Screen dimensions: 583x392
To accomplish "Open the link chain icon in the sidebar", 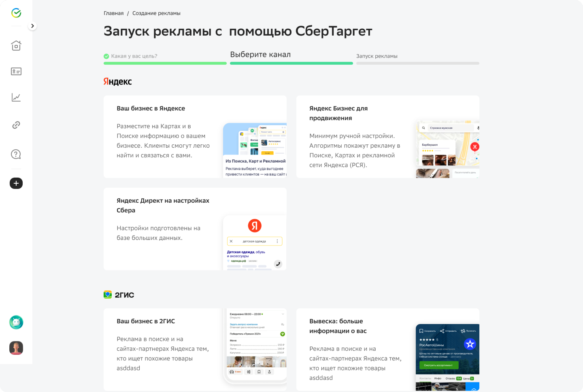I will pyautogui.click(x=16, y=125).
